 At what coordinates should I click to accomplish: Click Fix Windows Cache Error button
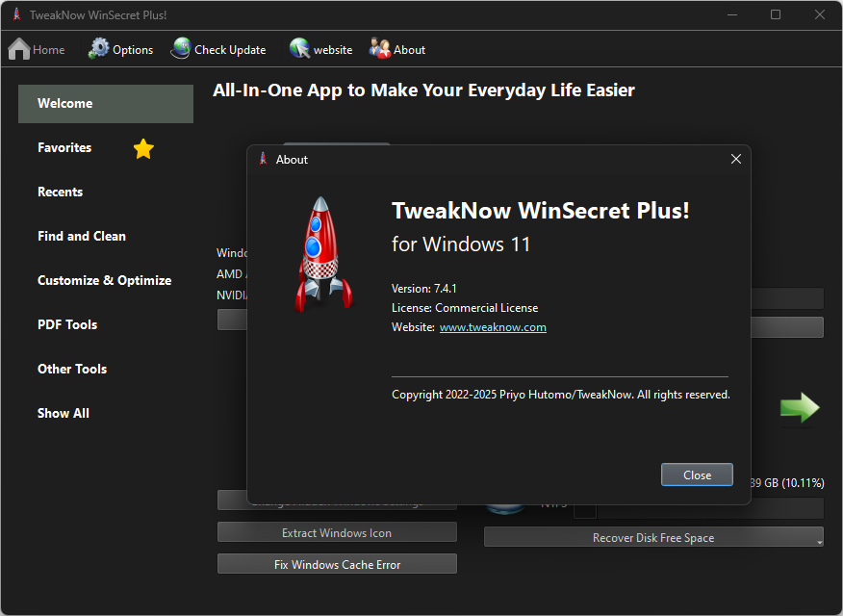337,564
